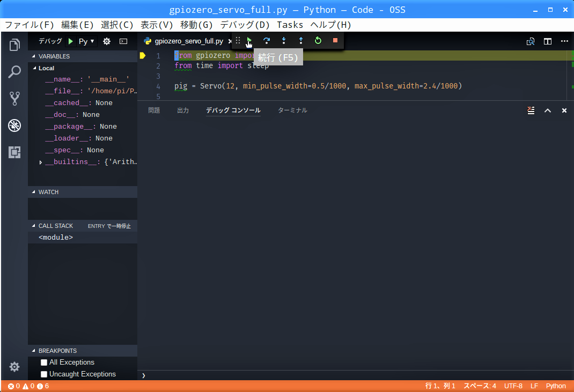The width and height of the screenshot is (574, 392).
Task: Open the debug console icon in sidebar header
Action: click(x=123, y=41)
